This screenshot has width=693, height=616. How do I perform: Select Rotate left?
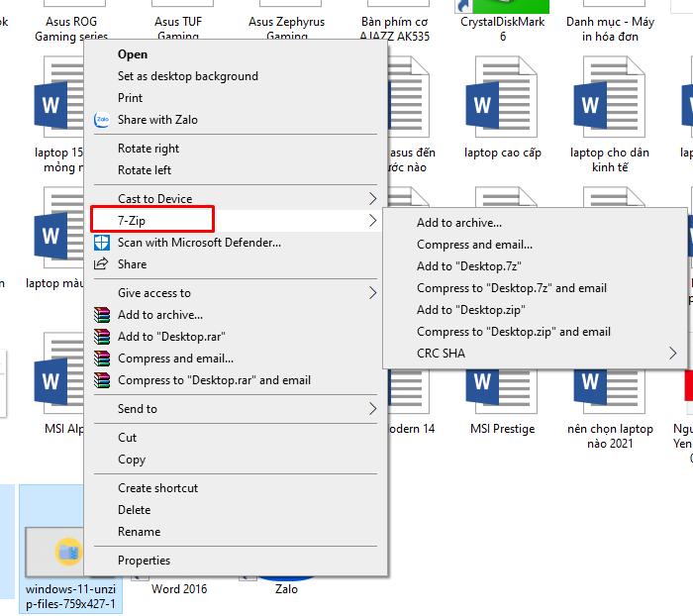[236, 170]
